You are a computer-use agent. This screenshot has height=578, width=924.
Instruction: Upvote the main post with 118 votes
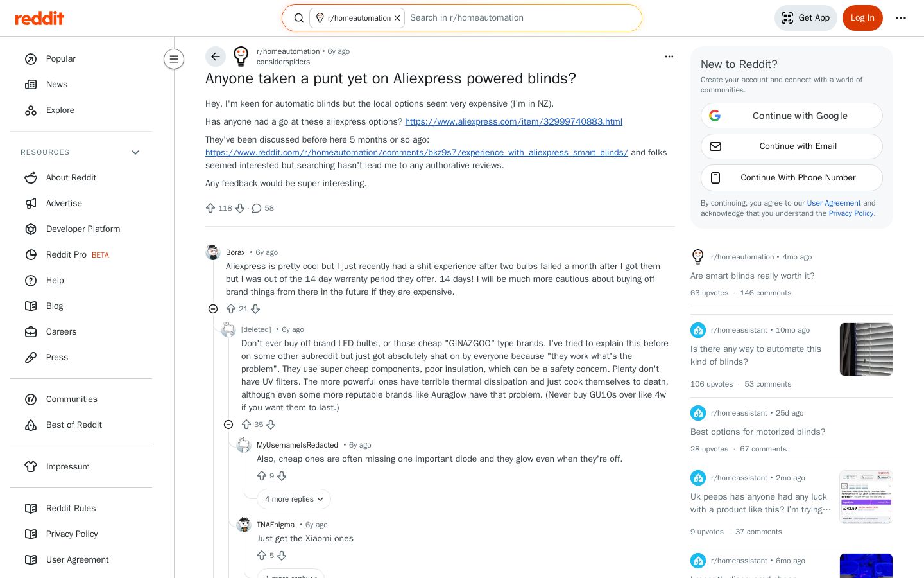pos(210,208)
